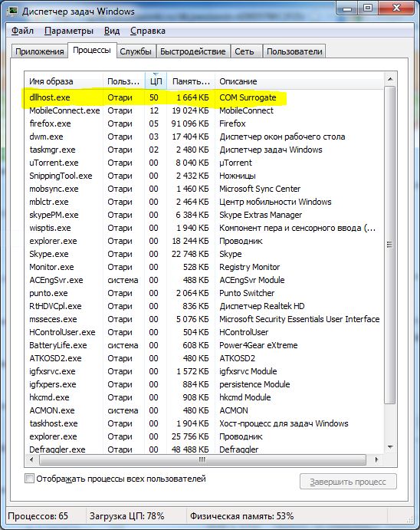This screenshot has height=530, width=420.
Task: Click the vertical scrollbar thumb
Action: pos(390,245)
